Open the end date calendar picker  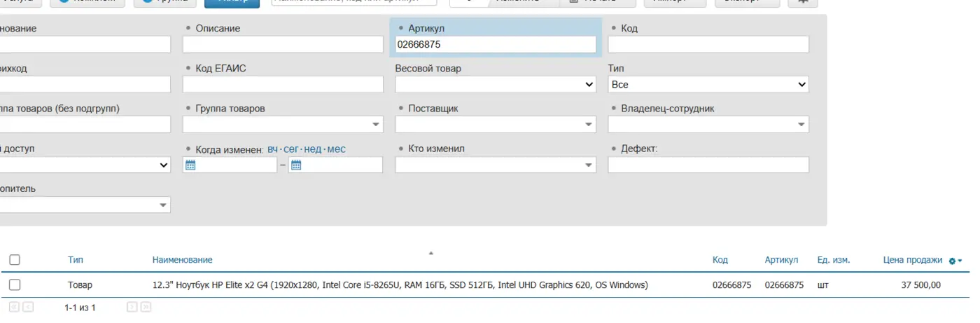point(296,165)
